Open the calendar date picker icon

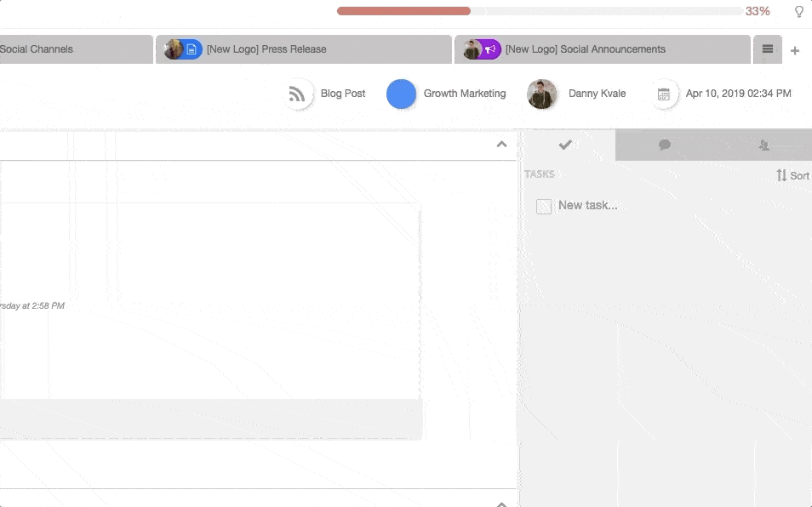click(x=663, y=94)
